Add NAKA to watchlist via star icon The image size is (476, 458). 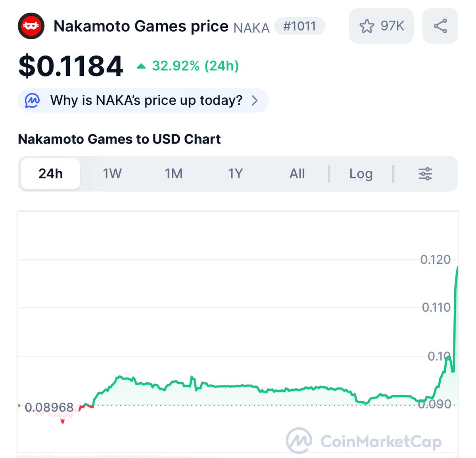coord(367,27)
